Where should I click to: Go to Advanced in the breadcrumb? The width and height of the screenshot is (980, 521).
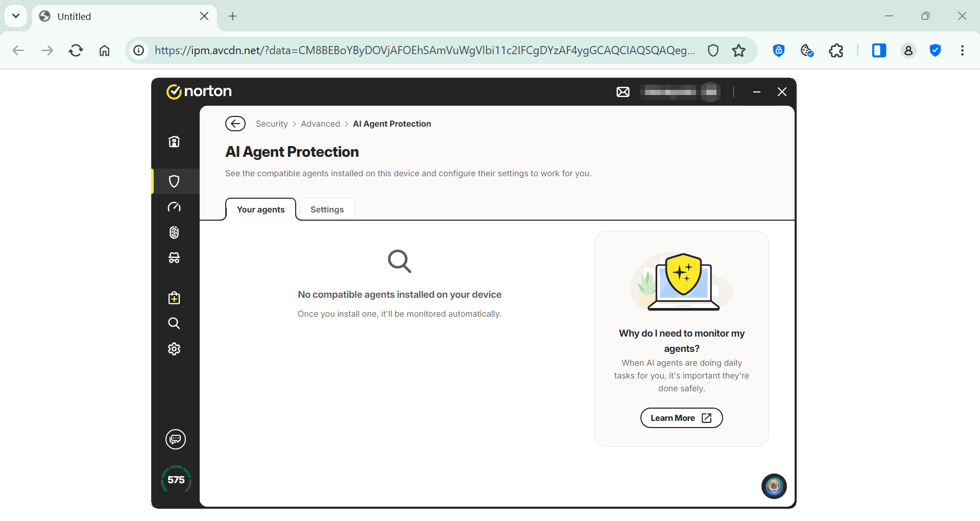click(x=320, y=124)
